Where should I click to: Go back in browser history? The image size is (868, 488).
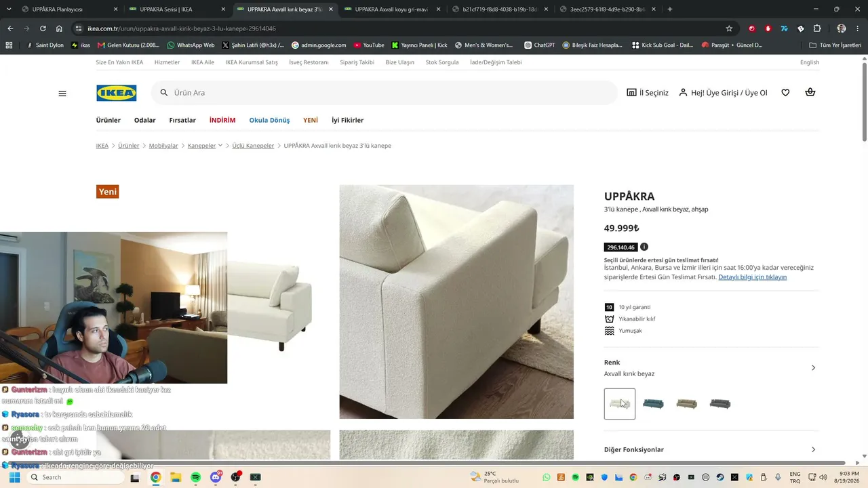coord(10,28)
